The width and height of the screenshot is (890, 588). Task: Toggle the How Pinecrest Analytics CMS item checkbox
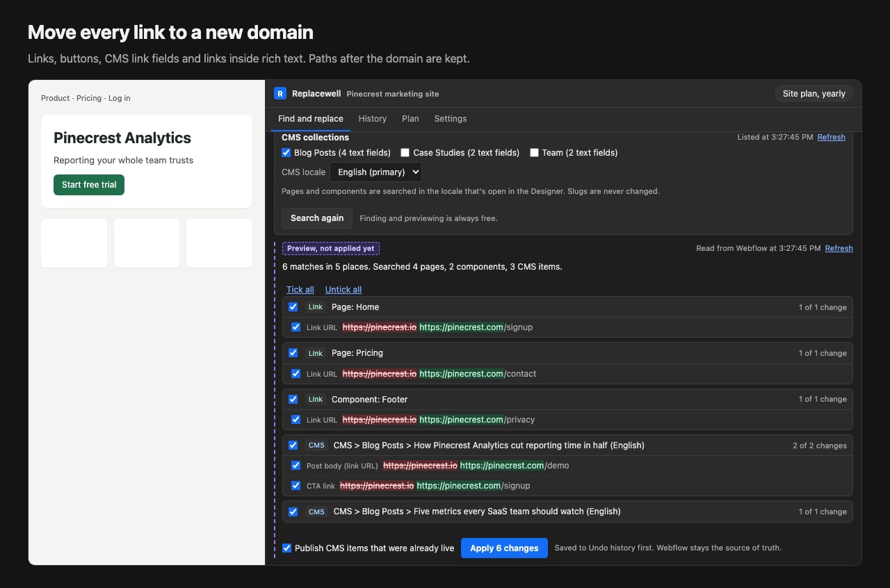pos(293,446)
